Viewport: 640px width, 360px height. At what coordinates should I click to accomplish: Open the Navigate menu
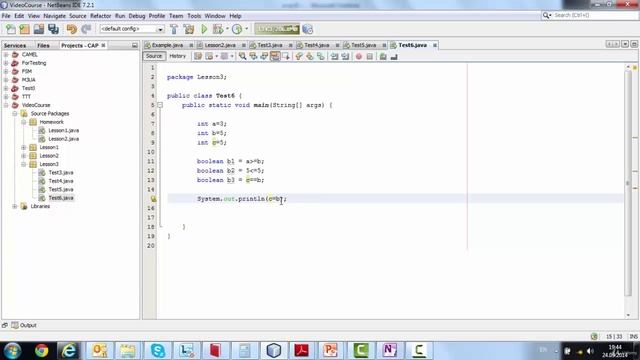54,16
